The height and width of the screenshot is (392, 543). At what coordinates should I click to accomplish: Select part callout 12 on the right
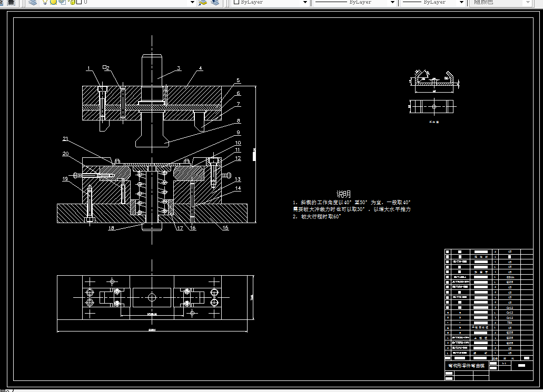pos(238,158)
